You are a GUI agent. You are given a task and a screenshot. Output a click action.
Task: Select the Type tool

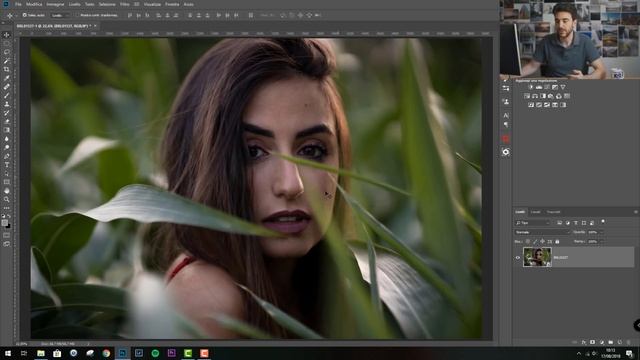coord(7,165)
